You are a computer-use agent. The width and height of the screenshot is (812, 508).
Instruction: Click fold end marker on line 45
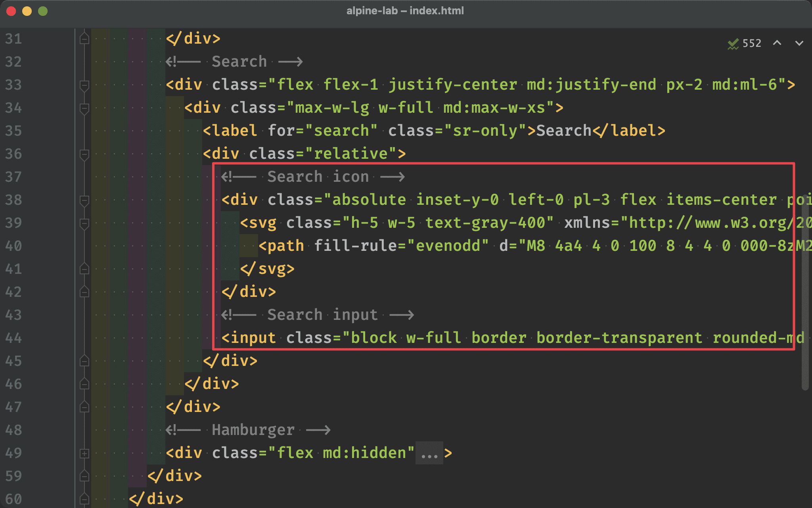[84, 361]
